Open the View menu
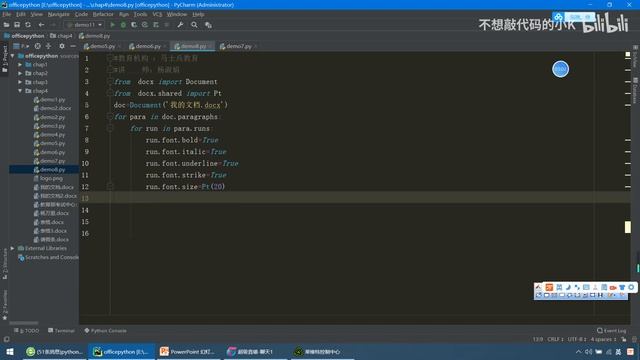 tap(36, 14)
